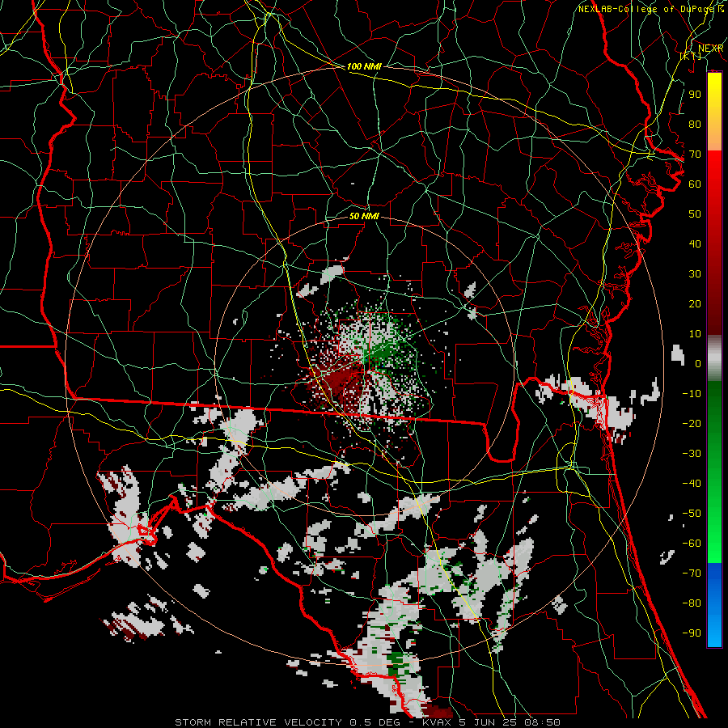Click the positive 70 value on the velocity scale

[695, 154]
